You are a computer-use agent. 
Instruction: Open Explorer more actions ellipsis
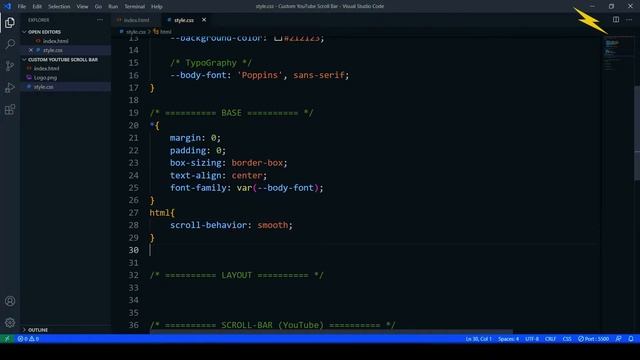[100, 20]
